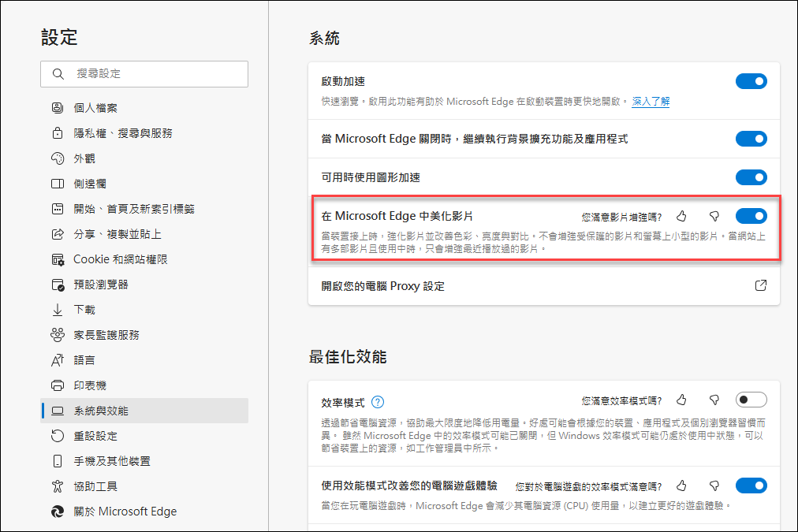This screenshot has height=532, width=798.
Task: Click the 您滿意影片增強嗎? text
Action: [x=621, y=218]
